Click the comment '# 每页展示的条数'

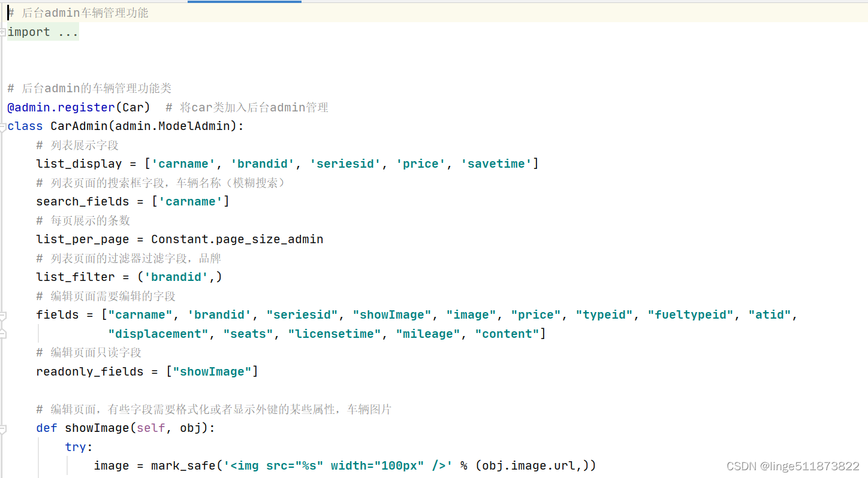[83, 220]
